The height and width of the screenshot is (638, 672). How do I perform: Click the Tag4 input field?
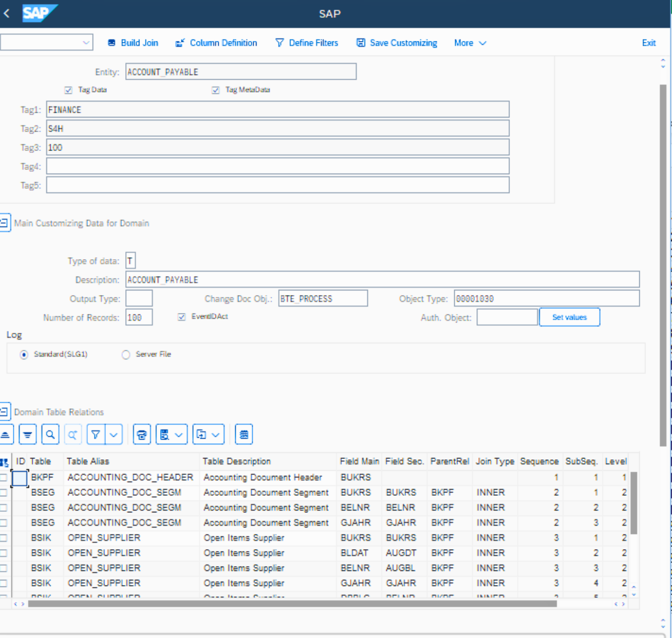click(278, 166)
